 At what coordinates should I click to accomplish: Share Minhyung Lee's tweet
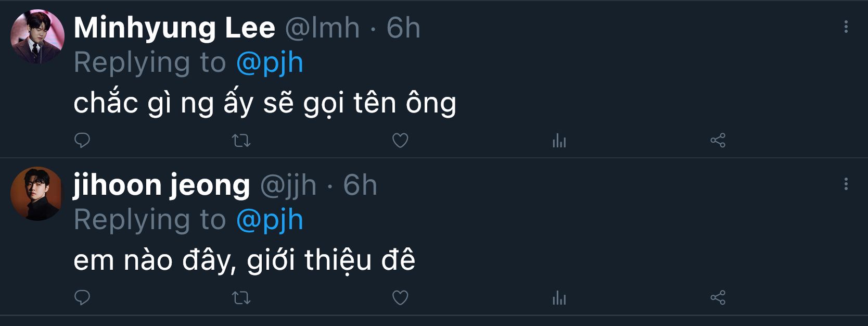[x=718, y=141]
